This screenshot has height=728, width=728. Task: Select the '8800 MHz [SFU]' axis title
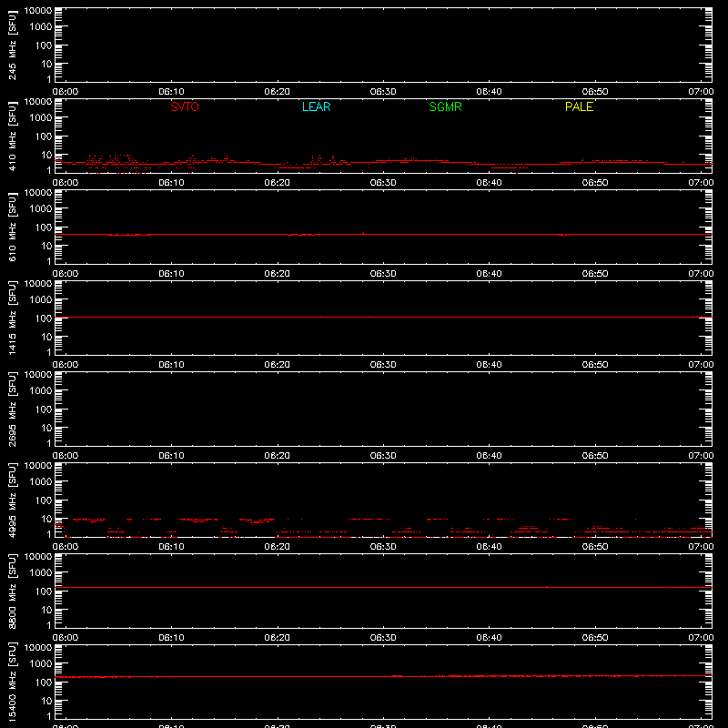[12, 591]
